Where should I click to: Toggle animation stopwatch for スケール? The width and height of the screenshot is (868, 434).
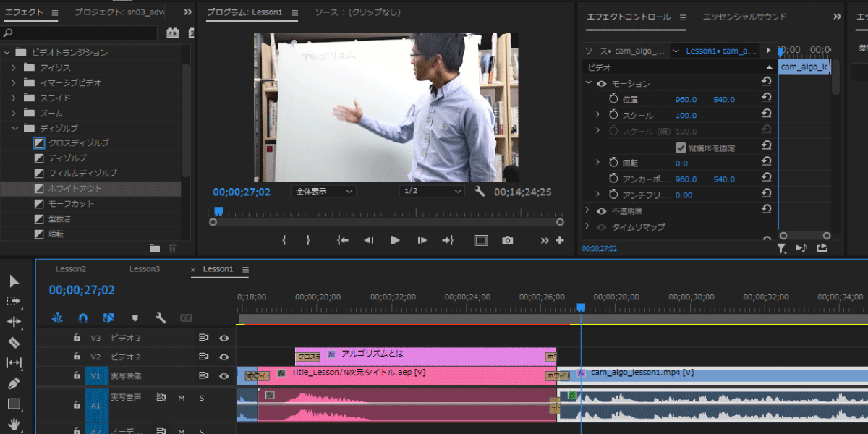coord(613,115)
